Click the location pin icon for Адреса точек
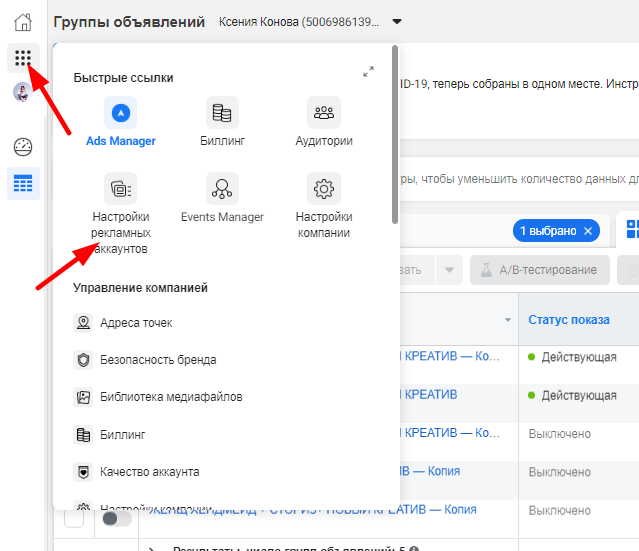The image size is (639, 551). 83,323
